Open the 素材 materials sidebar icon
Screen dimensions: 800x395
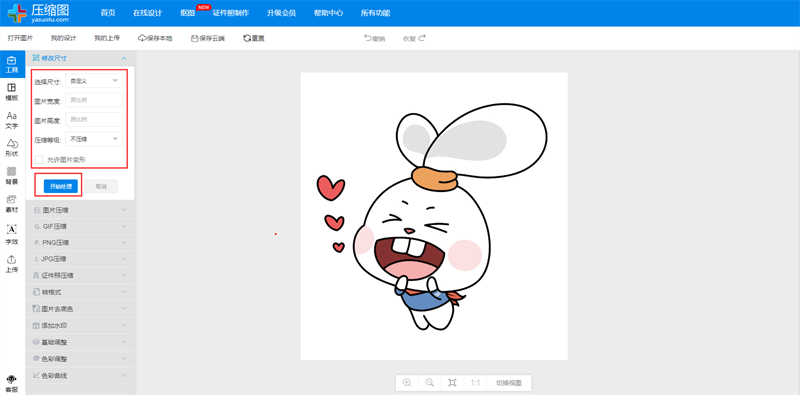pos(12,204)
